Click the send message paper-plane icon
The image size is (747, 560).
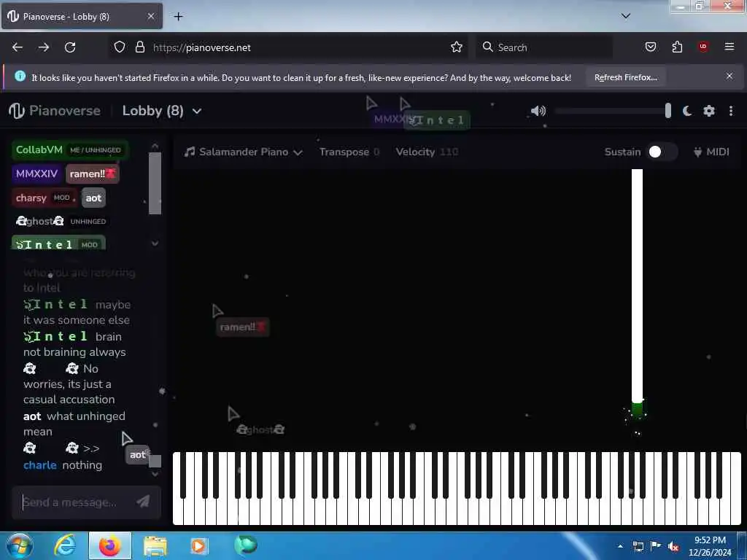[143, 502]
